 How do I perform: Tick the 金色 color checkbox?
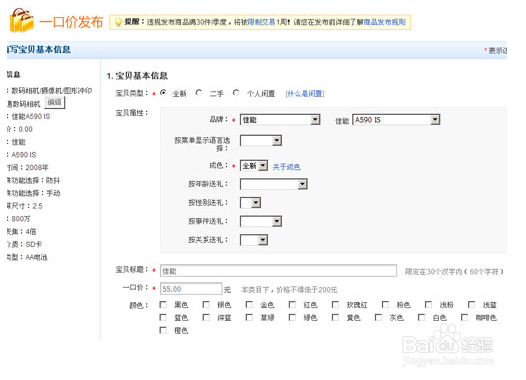click(249, 305)
